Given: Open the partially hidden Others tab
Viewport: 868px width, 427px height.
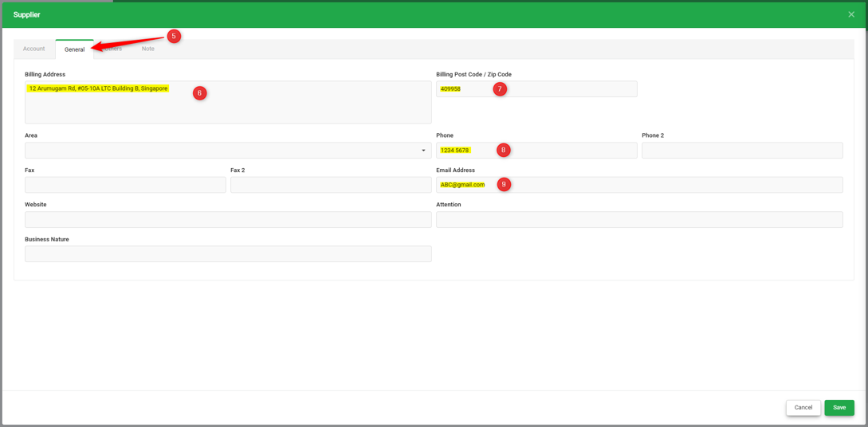Looking at the screenshot, I should 113,49.
